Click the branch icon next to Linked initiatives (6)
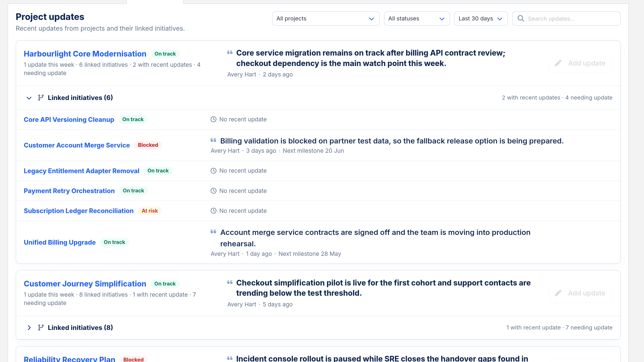644x362 pixels. click(x=41, y=98)
